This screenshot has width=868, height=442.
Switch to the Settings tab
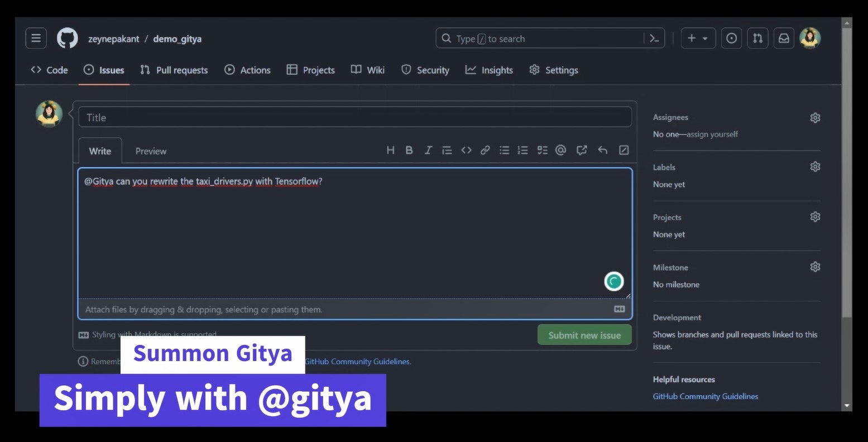(554, 70)
